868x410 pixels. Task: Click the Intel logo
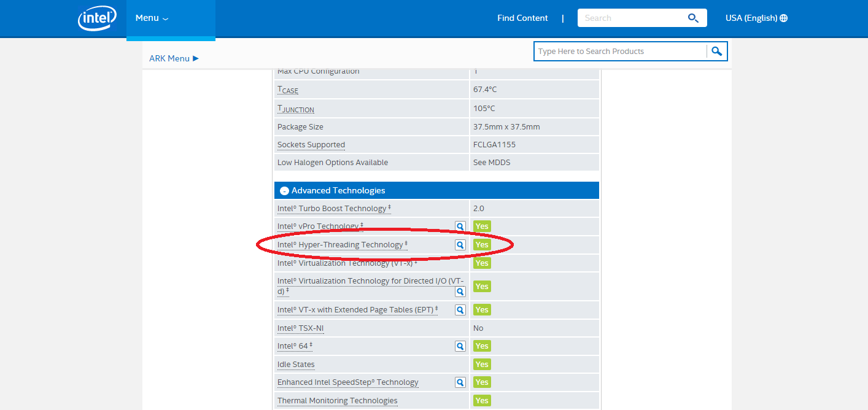pos(97,18)
